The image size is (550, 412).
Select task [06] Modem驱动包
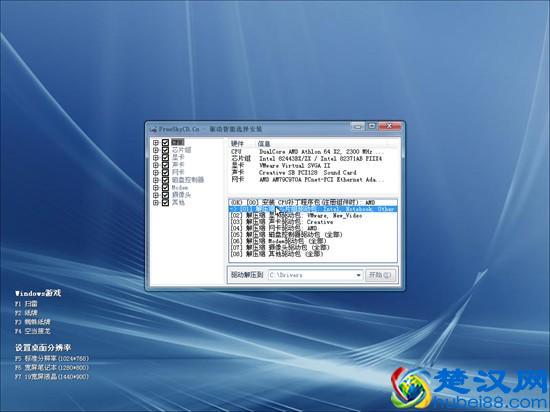313,241
